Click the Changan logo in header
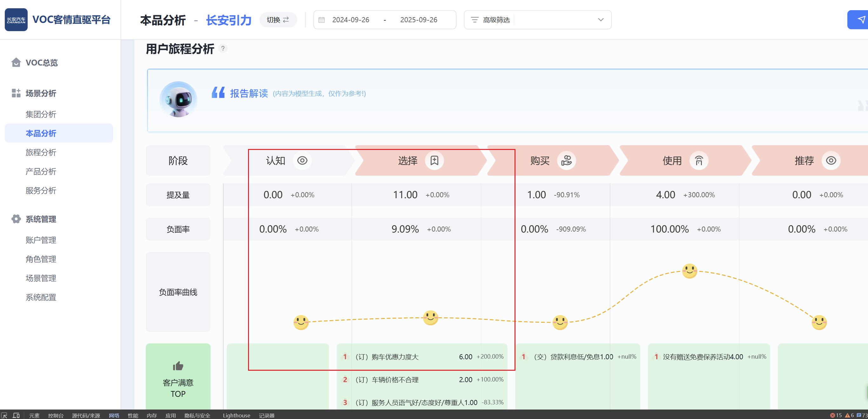This screenshot has width=868, height=419. pos(16,20)
